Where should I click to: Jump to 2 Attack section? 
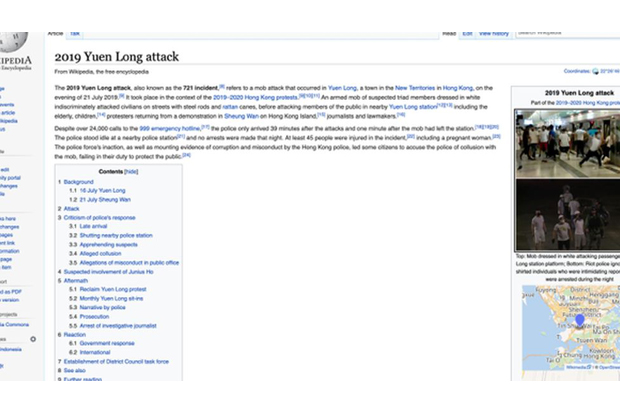pos(72,209)
